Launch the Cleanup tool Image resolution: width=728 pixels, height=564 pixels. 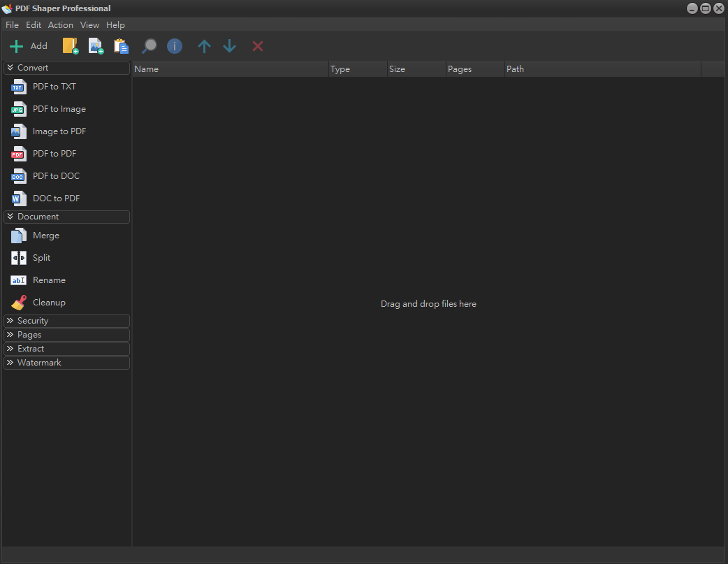pos(48,303)
